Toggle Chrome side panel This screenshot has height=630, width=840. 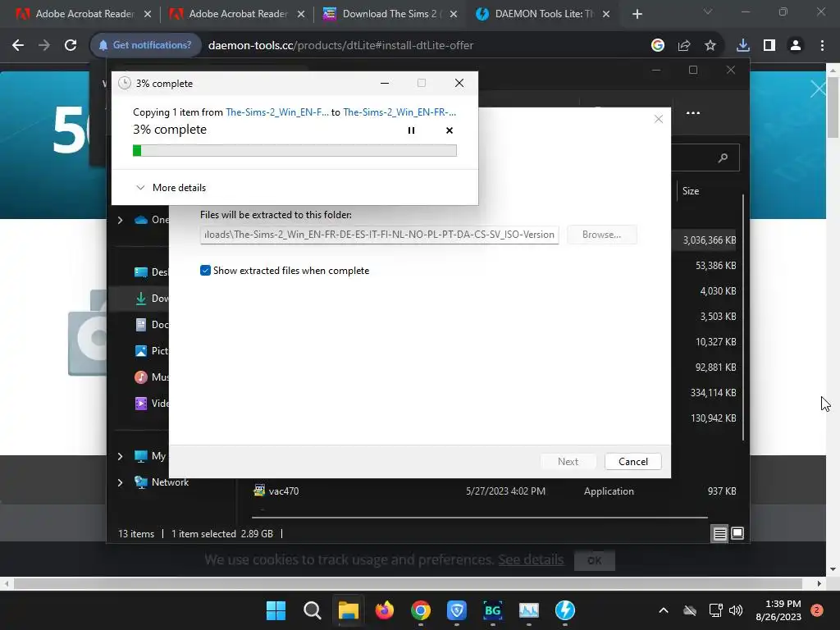[x=769, y=46]
